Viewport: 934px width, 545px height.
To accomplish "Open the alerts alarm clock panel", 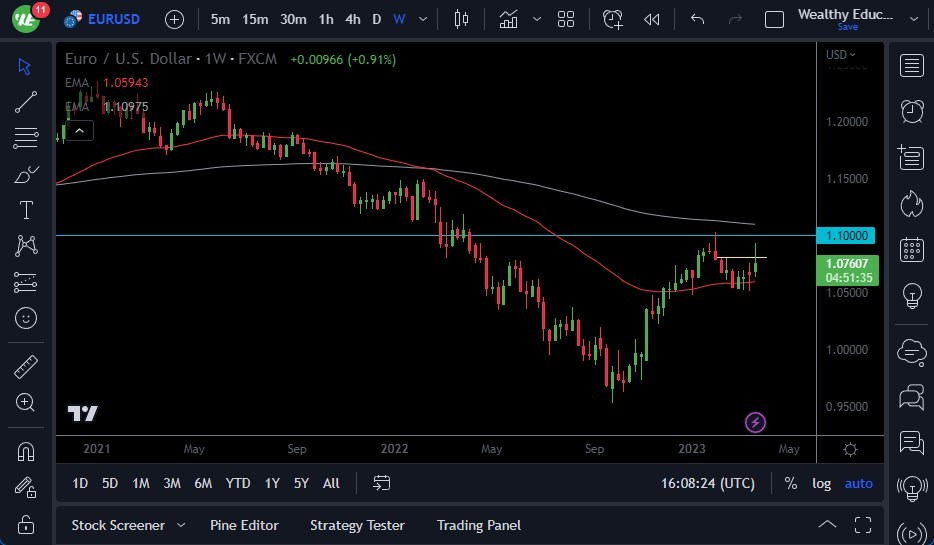I will coord(911,111).
